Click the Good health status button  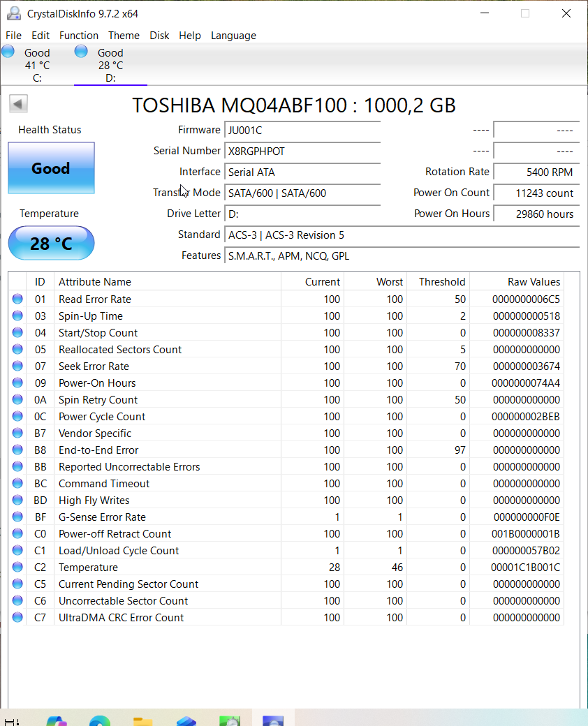(x=52, y=168)
